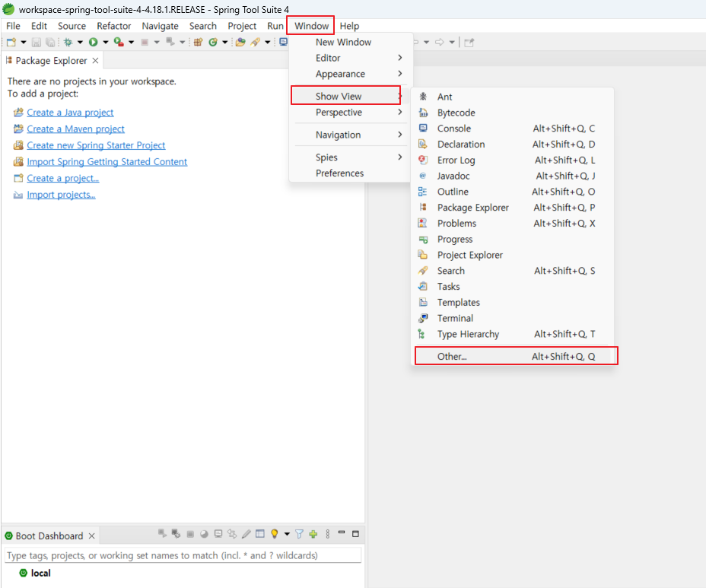Click the Boot Dashboard open browser globe icon
The width and height of the screenshot is (706, 588).
pos(205,535)
